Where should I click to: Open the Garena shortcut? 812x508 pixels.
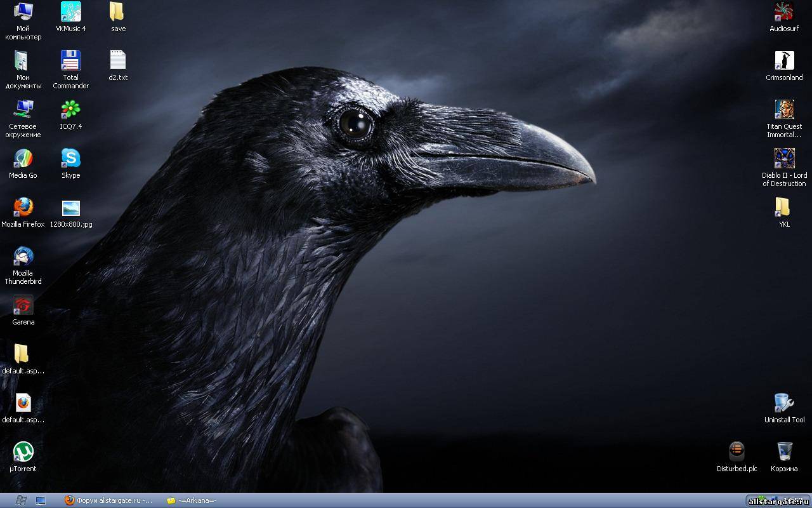[23, 305]
